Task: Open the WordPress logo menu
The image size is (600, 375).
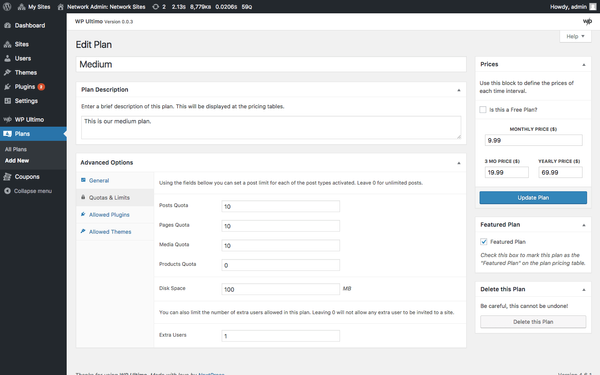Action: pos(7,7)
